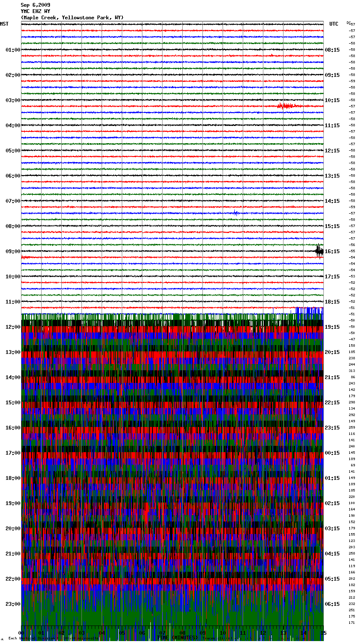Click the "06:15" UTC time label
The image size is (357, 644).
[x=332, y=604]
